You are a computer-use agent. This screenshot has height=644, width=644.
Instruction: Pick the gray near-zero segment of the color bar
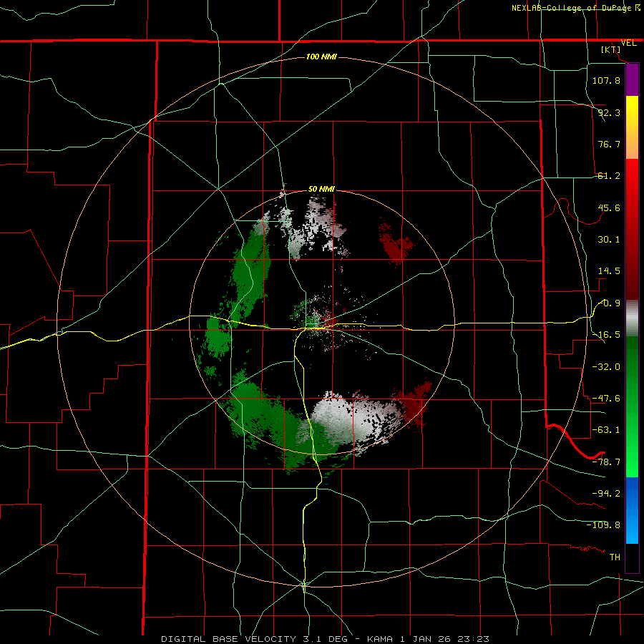pos(632,318)
